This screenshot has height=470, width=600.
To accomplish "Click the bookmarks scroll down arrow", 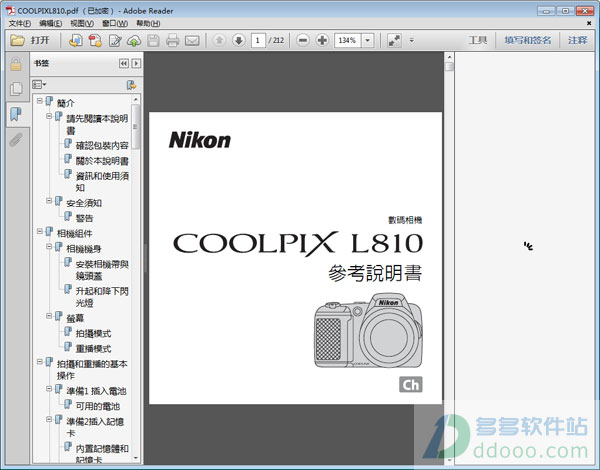I will pyautogui.click(x=135, y=458).
